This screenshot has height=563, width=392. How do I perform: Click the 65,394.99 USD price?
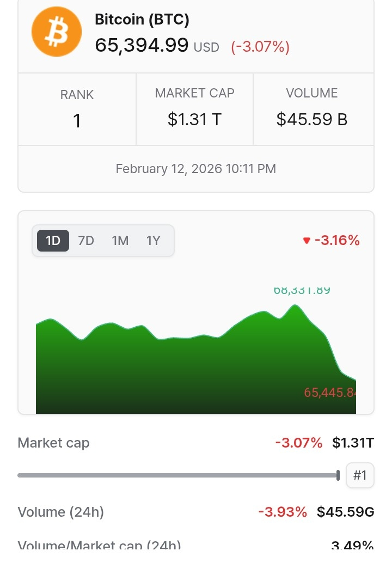point(157,45)
